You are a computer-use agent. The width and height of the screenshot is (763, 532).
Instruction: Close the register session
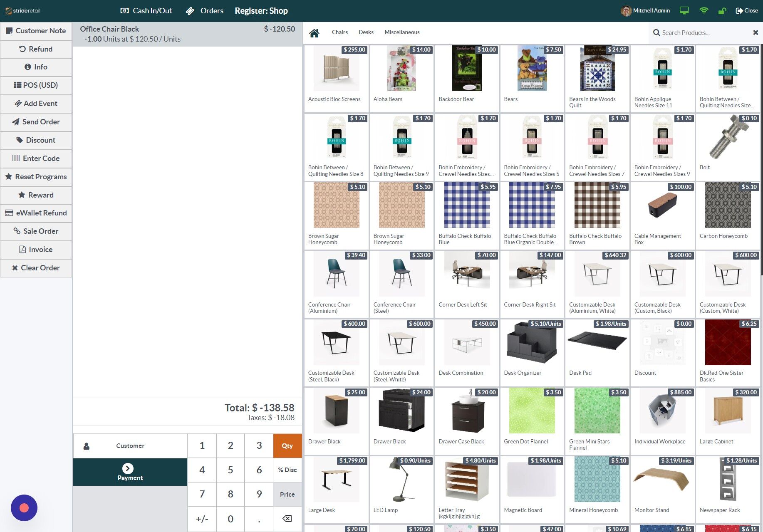pos(747,11)
